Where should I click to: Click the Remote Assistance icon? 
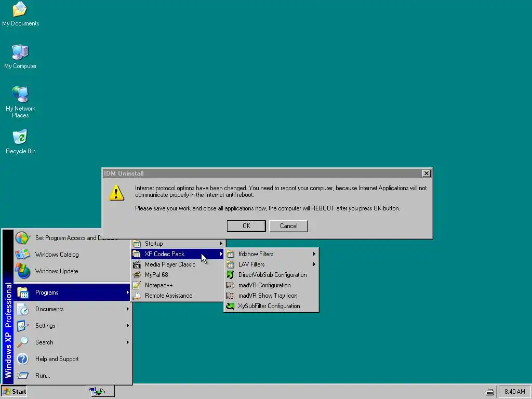coord(137,296)
